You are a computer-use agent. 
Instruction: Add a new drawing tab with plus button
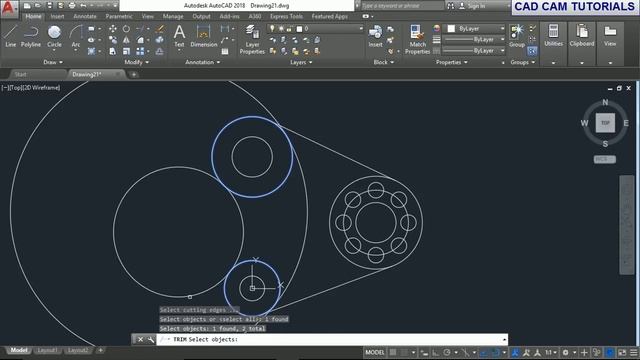tap(133, 74)
